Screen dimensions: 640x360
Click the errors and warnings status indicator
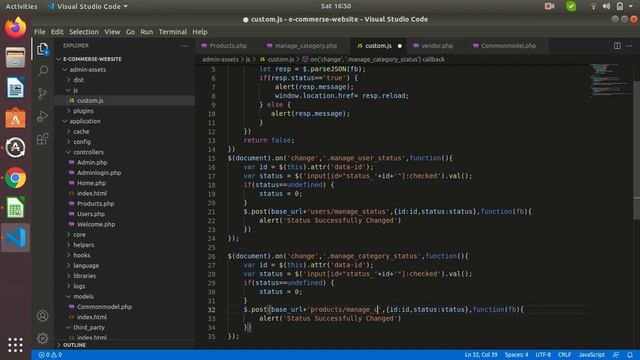point(50,355)
